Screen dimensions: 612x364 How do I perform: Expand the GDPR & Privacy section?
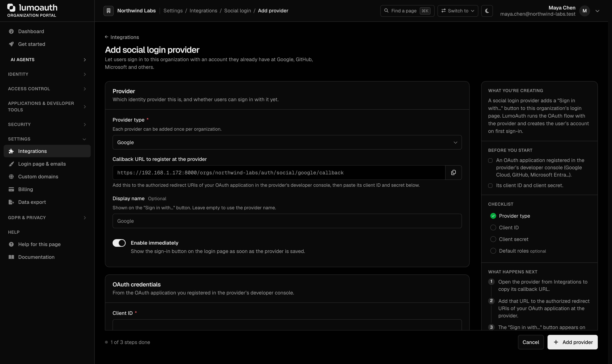point(47,217)
